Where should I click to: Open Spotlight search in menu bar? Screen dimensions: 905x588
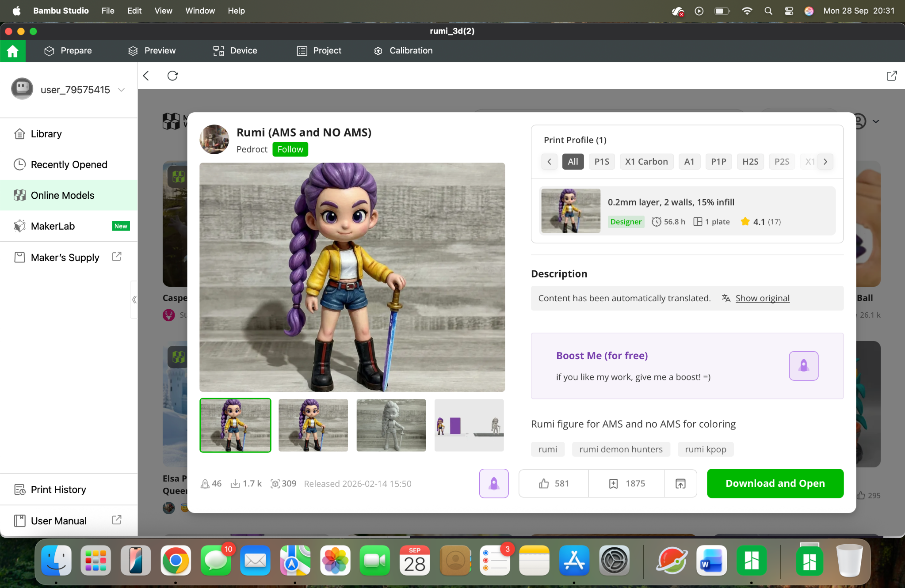pos(768,11)
